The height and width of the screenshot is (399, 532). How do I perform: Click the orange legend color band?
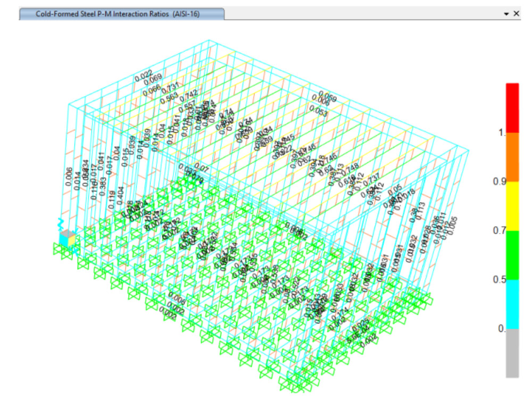[x=512, y=157]
